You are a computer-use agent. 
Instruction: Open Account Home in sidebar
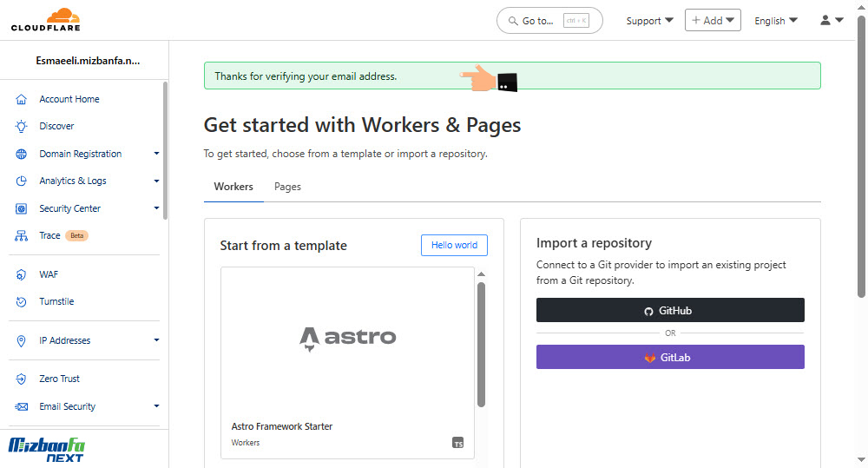[69, 99]
